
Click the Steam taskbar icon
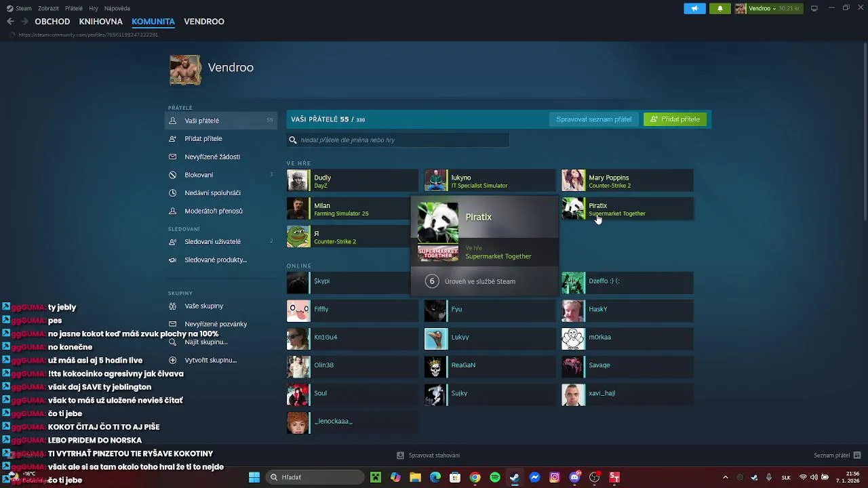(515, 477)
